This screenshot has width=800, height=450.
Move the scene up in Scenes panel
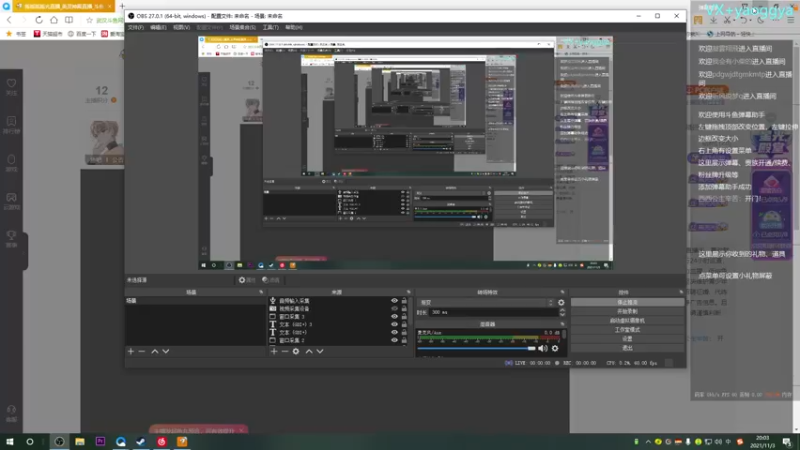click(155, 352)
